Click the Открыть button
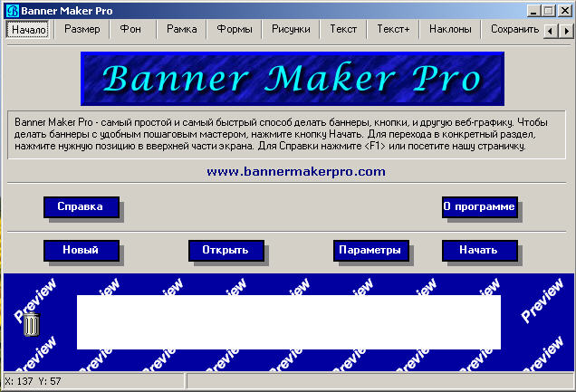The image size is (576, 392). [x=226, y=251]
